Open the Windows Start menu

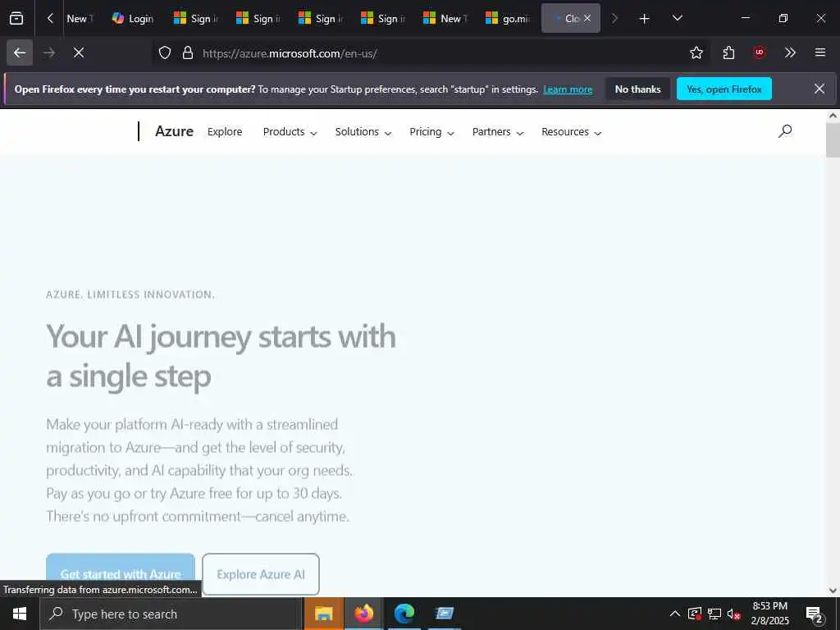(x=20, y=614)
